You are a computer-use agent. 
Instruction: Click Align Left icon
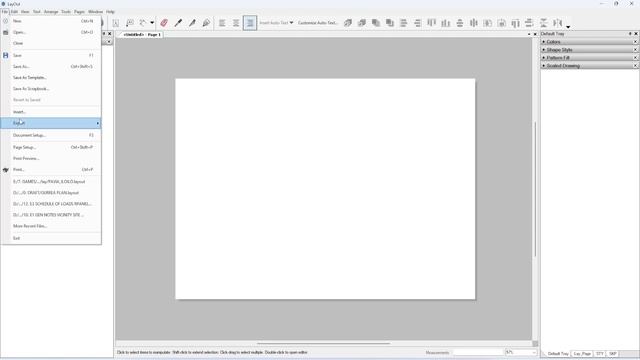pyautogui.click(x=404, y=23)
